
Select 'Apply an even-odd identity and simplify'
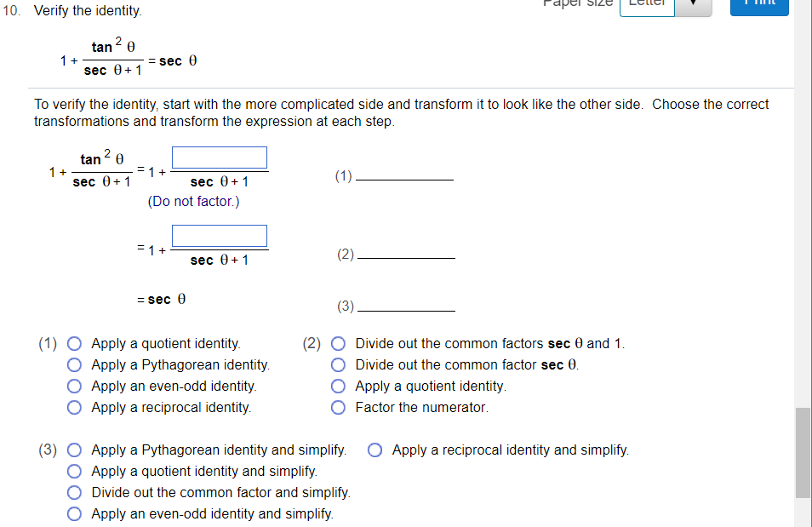pyautogui.click(x=74, y=513)
